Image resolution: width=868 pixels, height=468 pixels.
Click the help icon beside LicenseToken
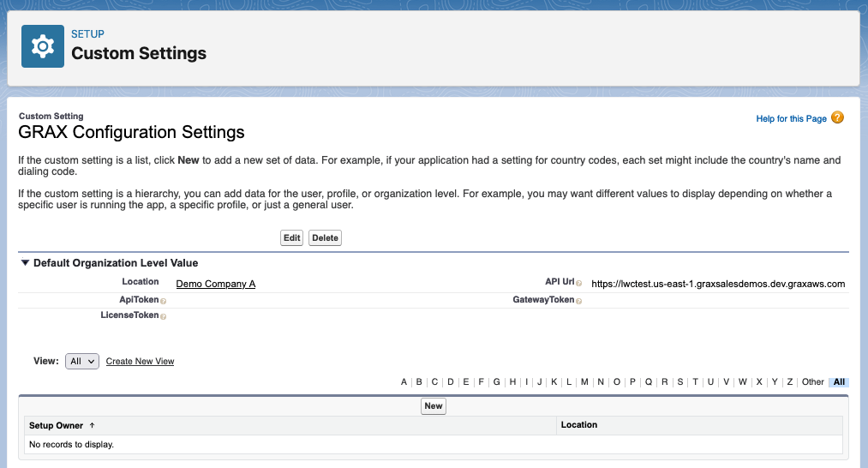click(x=164, y=316)
